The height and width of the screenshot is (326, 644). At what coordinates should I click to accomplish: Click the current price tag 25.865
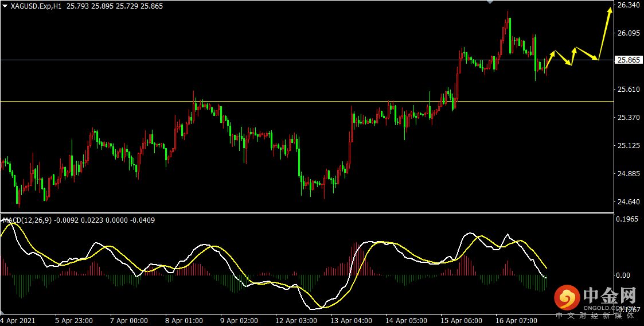629,60
